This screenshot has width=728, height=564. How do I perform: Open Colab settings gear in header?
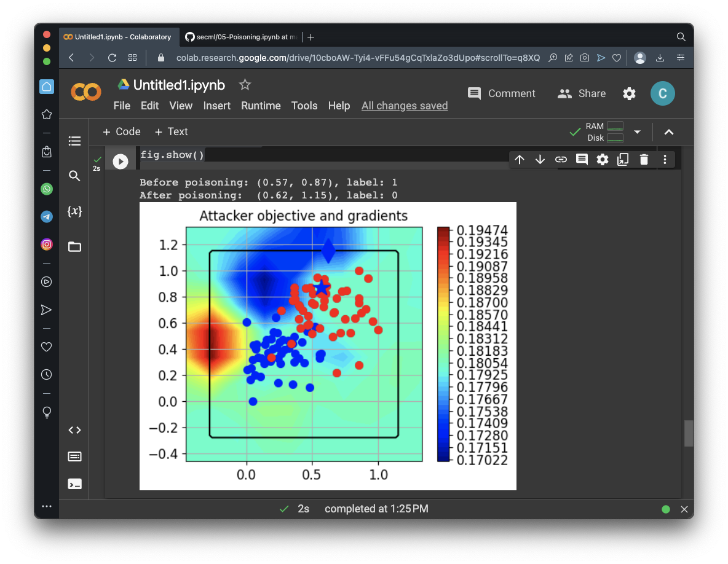coord(629,93)
